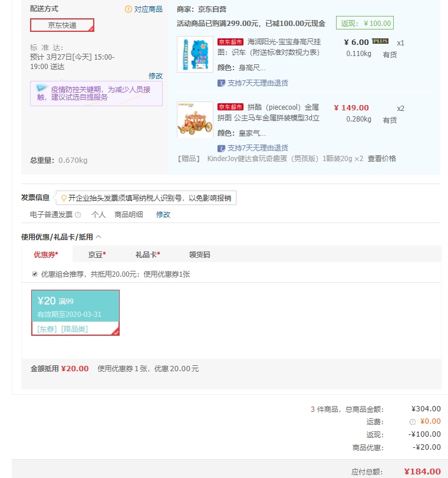
Task: Click the ¥ 149.00 price of the 拼酷 item
Action: pyautogui.click(x=351, y=107)
